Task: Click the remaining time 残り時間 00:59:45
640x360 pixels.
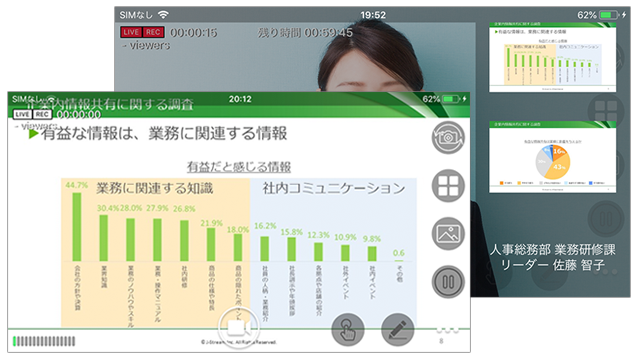Action: (x=305, y=33)
